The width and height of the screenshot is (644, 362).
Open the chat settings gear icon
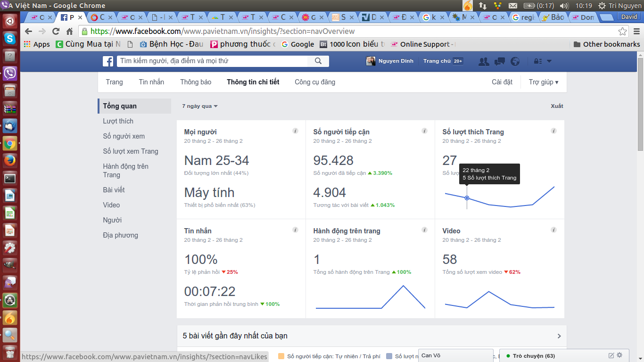point(619,355)
